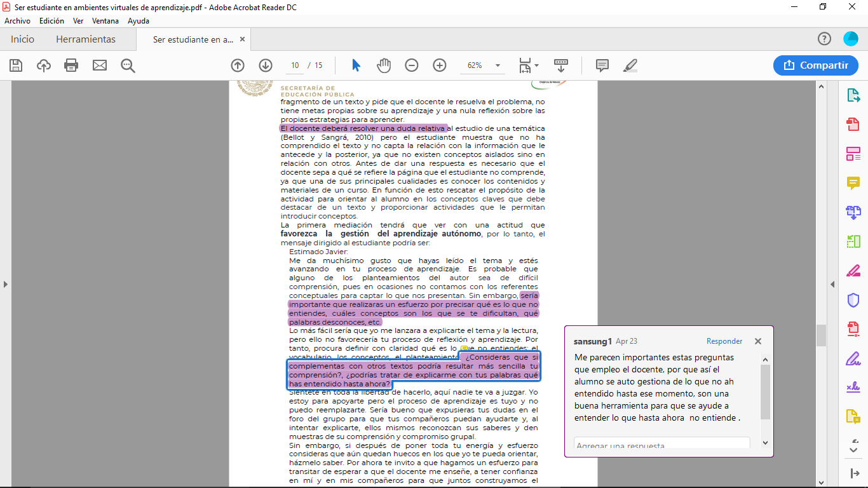Click the Save file icon

click(16, 65)
